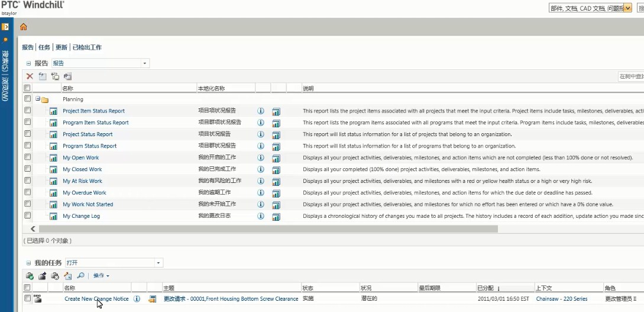Screen dimensions: 644x312
Task: Run report icon for My Overdue Work
Action: (276, 193)
